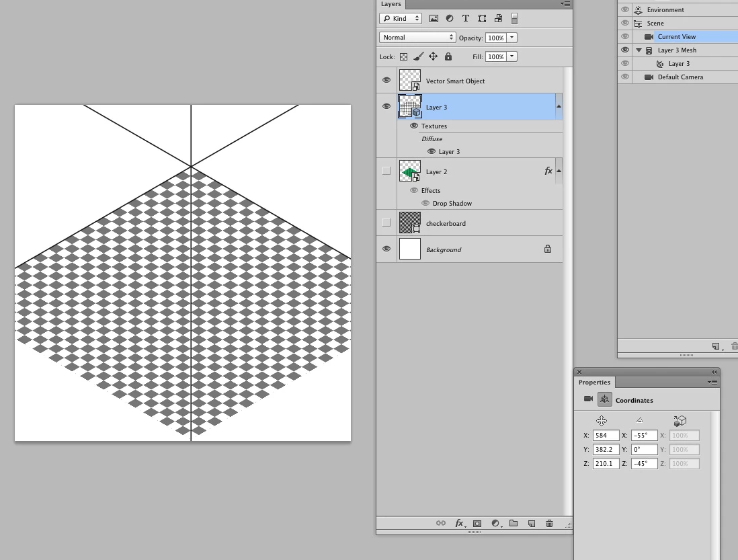This screenshot has width=738, height=560.
Task: Click the link layers icon
Action: coord(440,523)
